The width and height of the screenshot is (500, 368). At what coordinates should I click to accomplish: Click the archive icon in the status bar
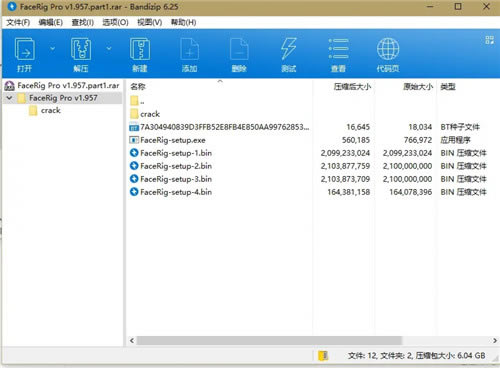[323, 356]
